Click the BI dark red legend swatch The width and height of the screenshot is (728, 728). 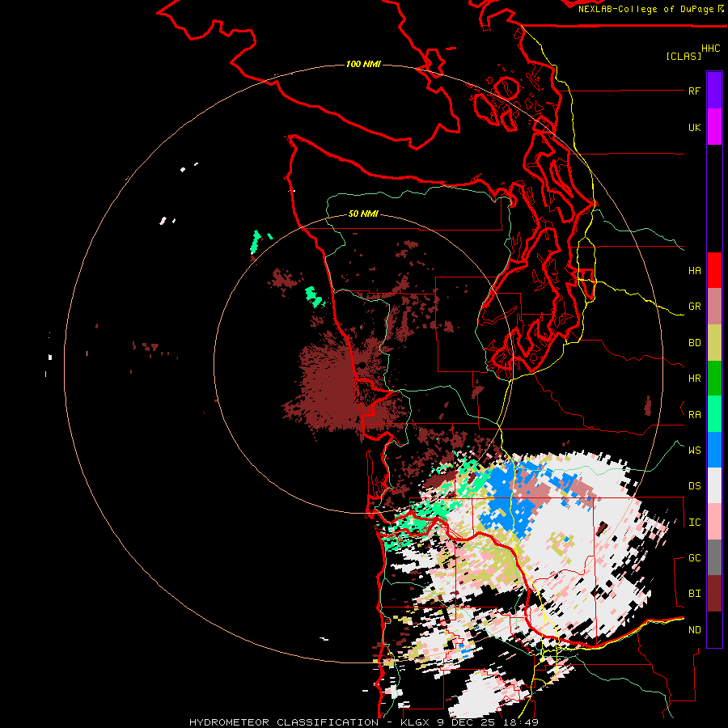[714, 594]
